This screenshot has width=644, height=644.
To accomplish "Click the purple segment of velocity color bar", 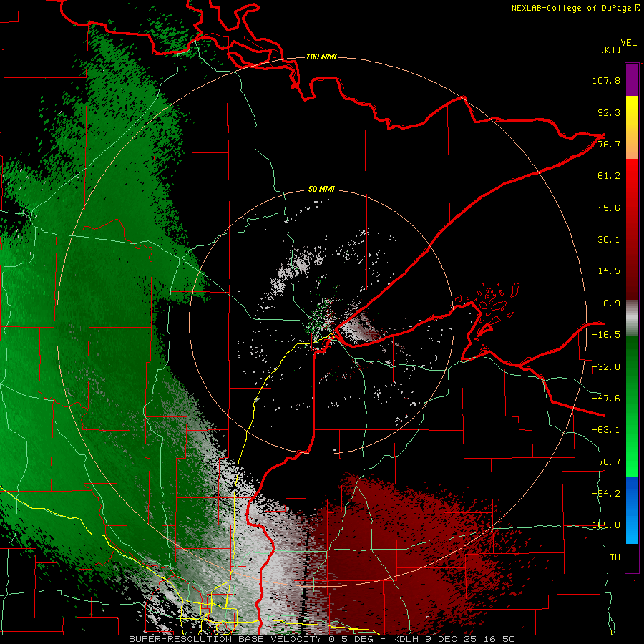I will [x=632, y=80].
